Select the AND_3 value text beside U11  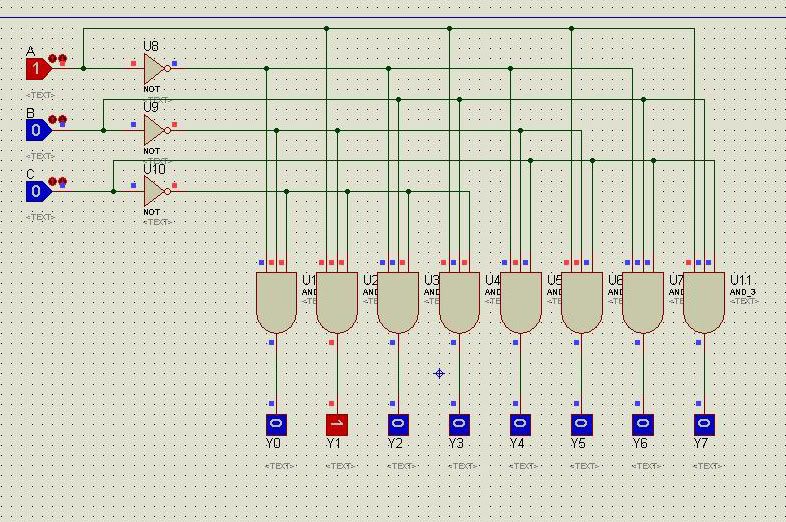[743, 292]
